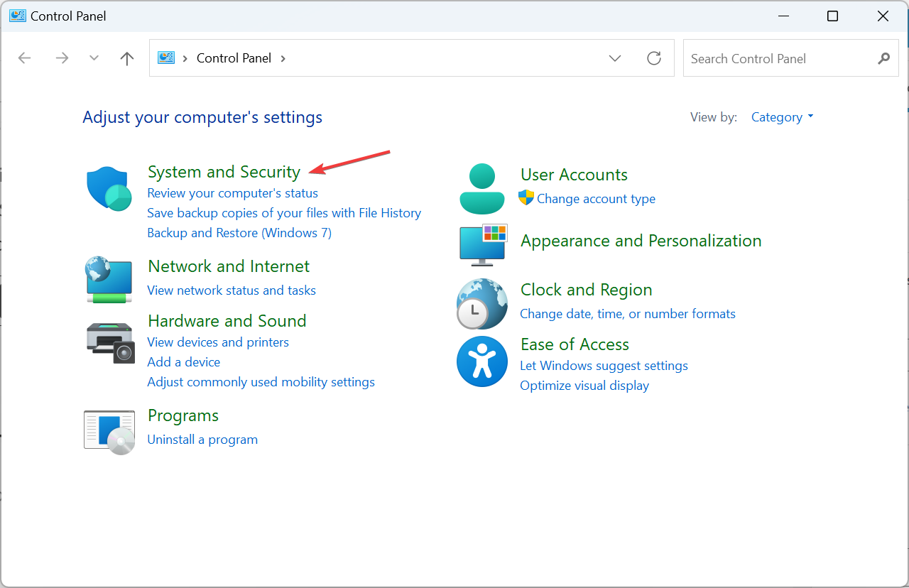Viewport: 909px width, 588px height.
Task: Open the System and Security heading link
Action: [x=224, y=172]
